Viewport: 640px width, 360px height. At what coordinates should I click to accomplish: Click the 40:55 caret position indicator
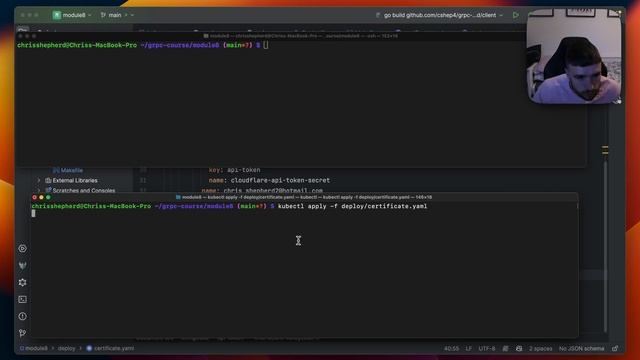tap(451, 349)
